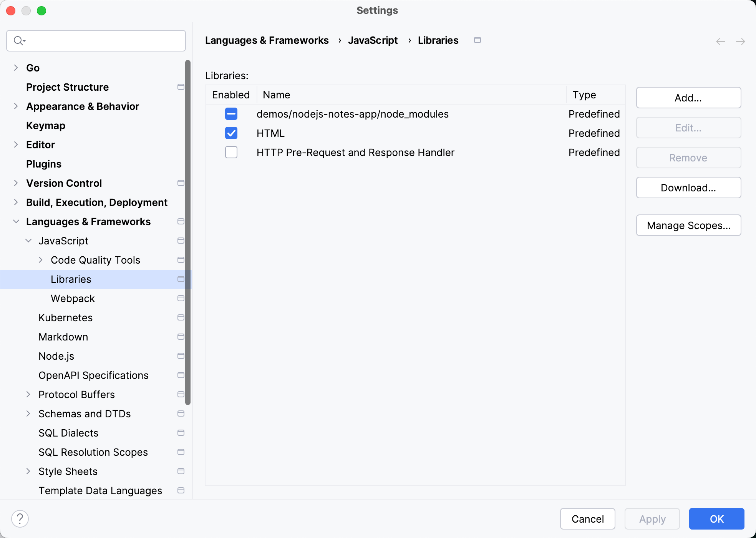Disable the HTML library
This screenshot has width=756, height=538.
(x=231, y=133)
